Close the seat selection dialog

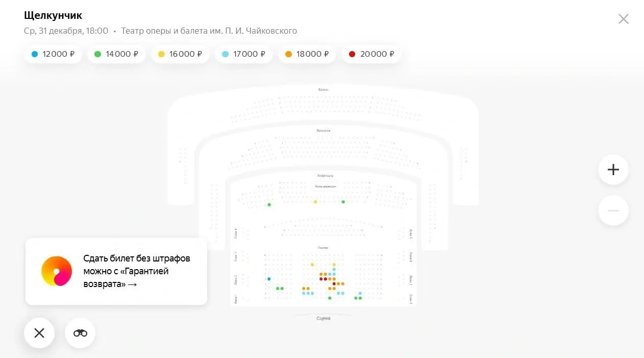[x=623, y=19]
